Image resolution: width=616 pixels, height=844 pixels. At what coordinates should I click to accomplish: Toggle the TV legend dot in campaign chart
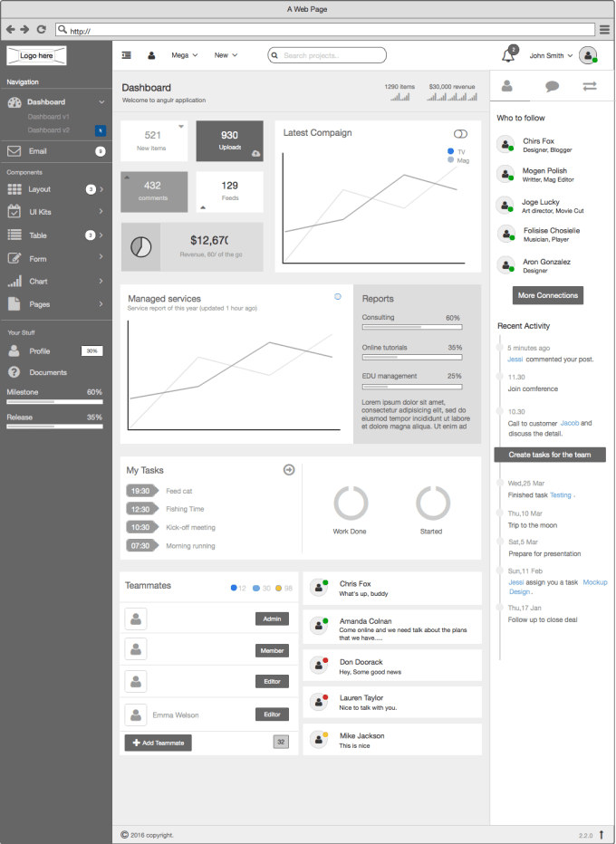451,151
